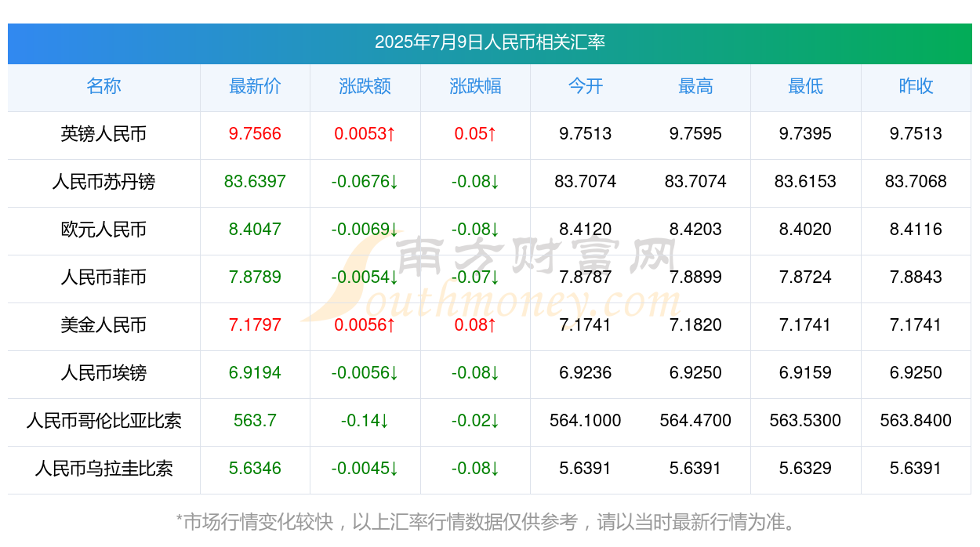Click change percent 0.05↑
Viewport: 980px width, 547px height.
(475, 134)
